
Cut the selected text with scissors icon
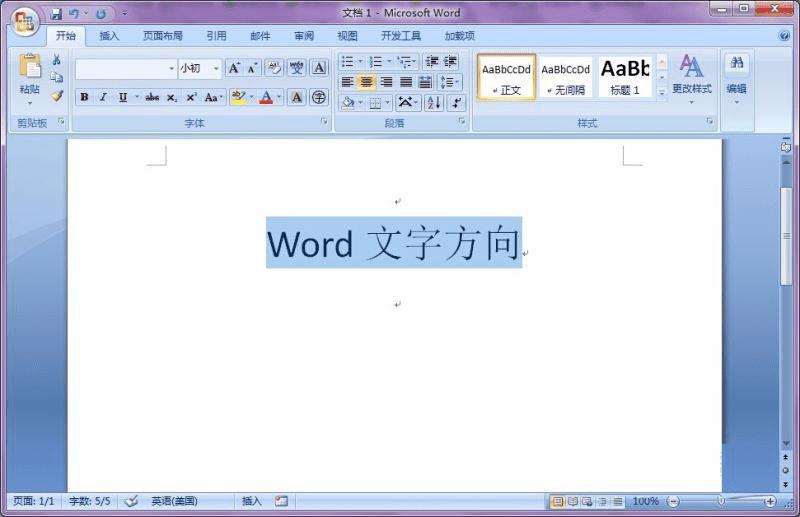click(57, 59)
